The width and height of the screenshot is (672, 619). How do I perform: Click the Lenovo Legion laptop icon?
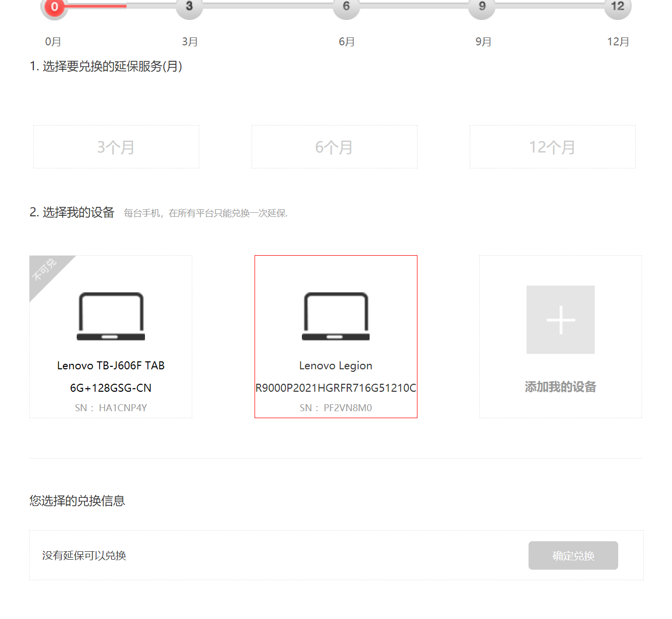point(336,316)
